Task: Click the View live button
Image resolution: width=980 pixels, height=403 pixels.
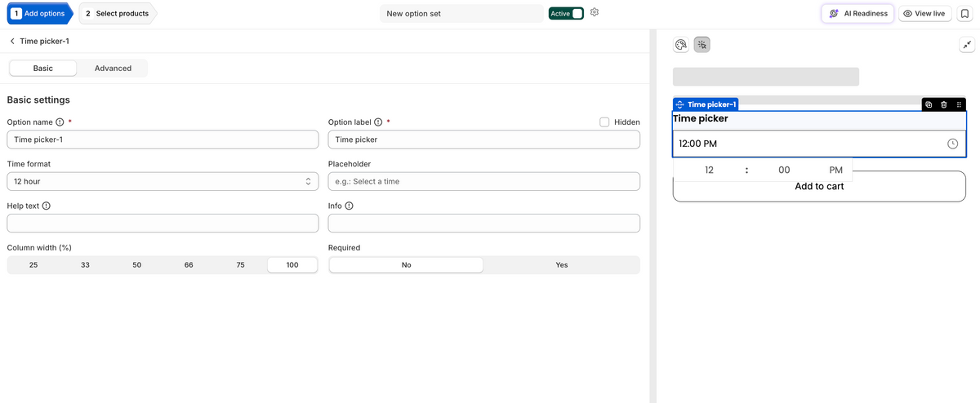Action: pyautogui.click(x=924, y=13)
